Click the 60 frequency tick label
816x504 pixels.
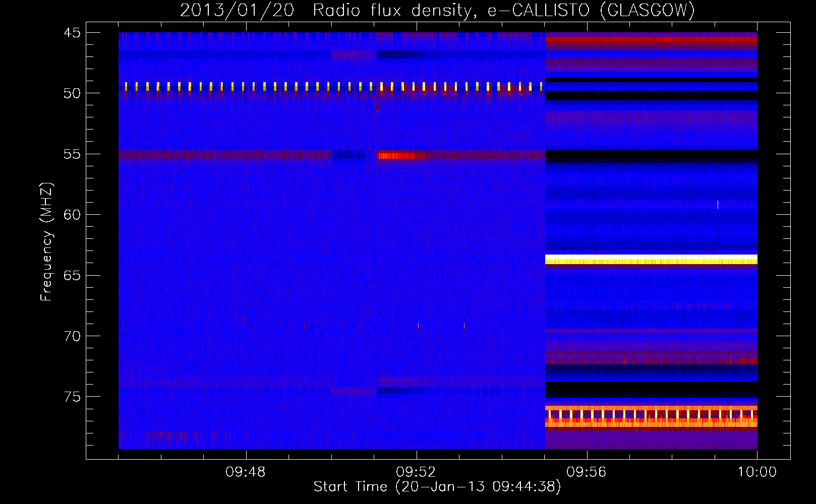point(72,215)
